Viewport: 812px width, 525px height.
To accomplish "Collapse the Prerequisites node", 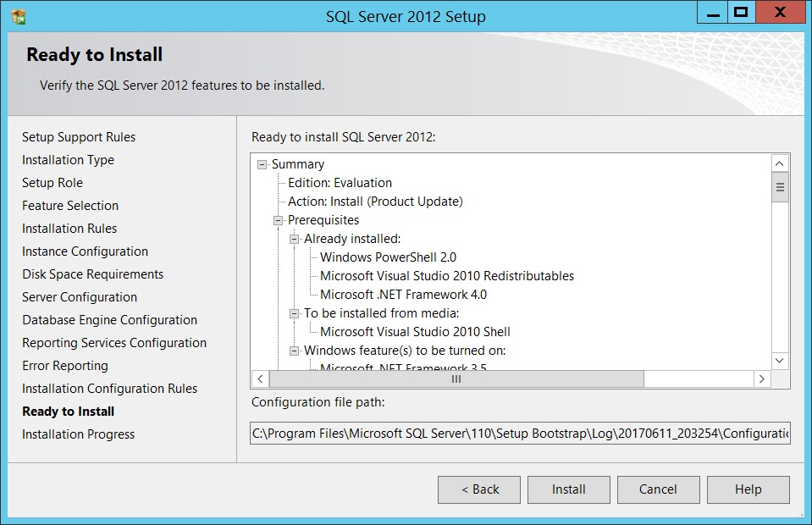I will (278, 220).
